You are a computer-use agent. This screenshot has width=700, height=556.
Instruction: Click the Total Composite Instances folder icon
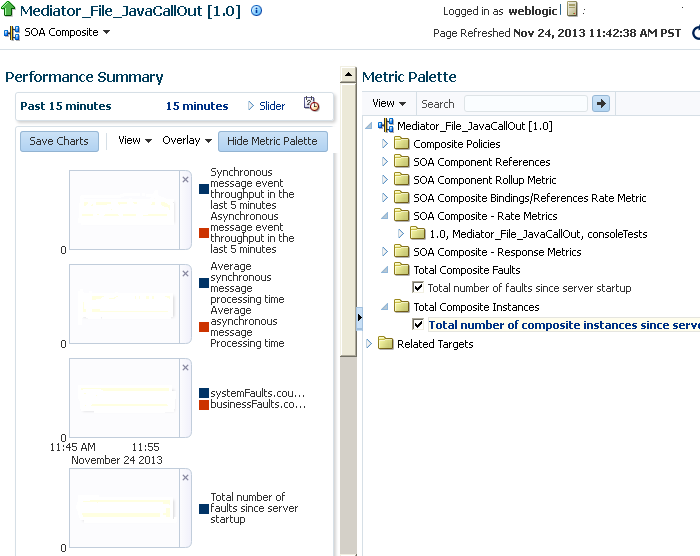pos(401,306)
